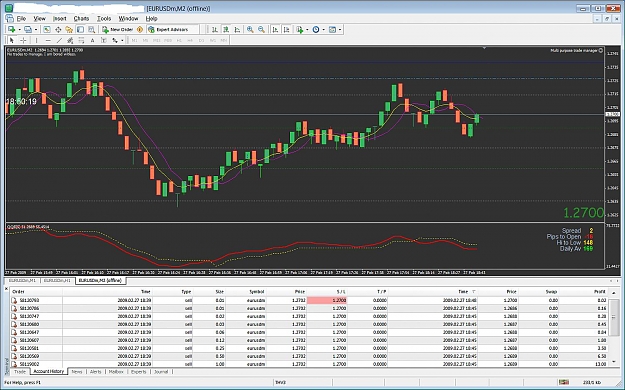Click the Zoom In magnifier icon
Screen dimensions: 625x390
click(250, 30)
